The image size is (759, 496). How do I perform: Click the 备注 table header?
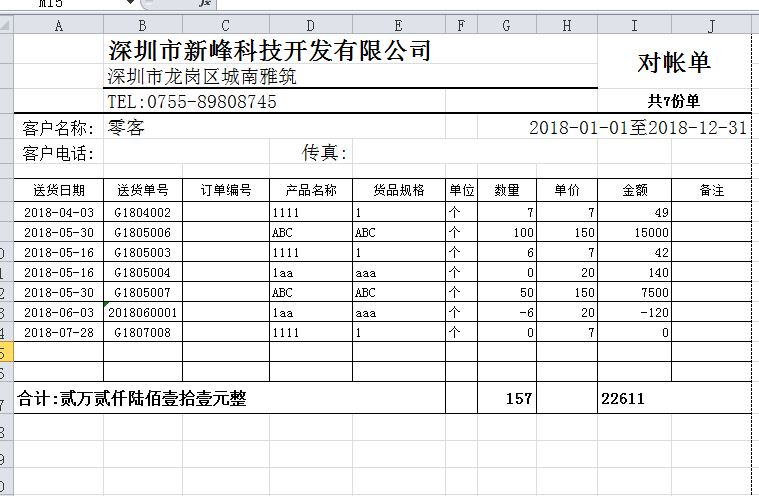click(x=712, y=190)
